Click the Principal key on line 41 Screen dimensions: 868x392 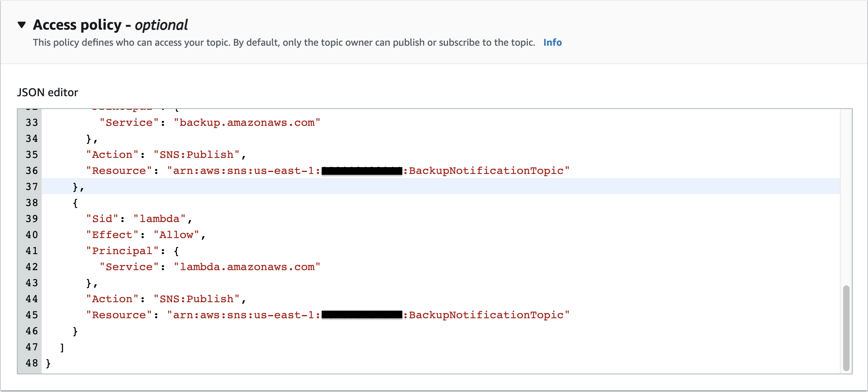coord(122,251)
